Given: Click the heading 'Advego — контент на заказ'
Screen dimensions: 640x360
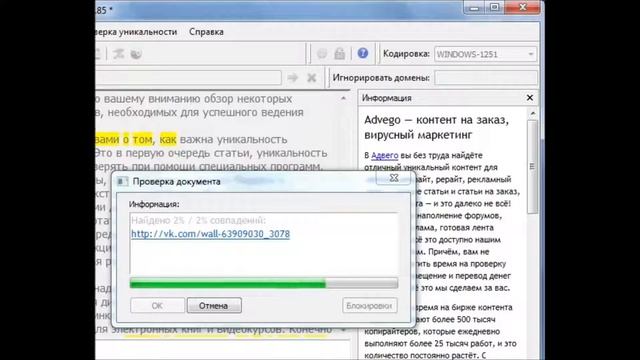Looking at the screenshot, I should (436, 120).
